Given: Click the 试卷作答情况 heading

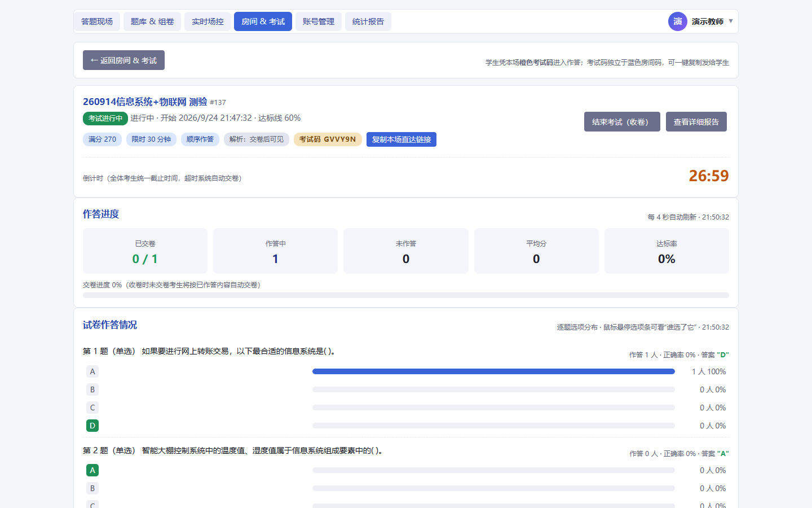Looking at the screenshot, I should coord(110,325).
